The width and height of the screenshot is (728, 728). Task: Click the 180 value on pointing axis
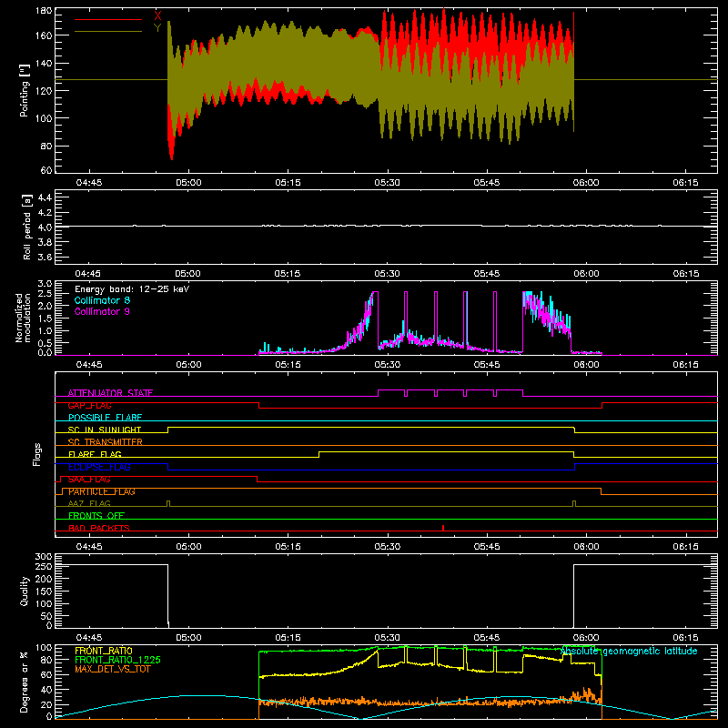tap(44, 11)
